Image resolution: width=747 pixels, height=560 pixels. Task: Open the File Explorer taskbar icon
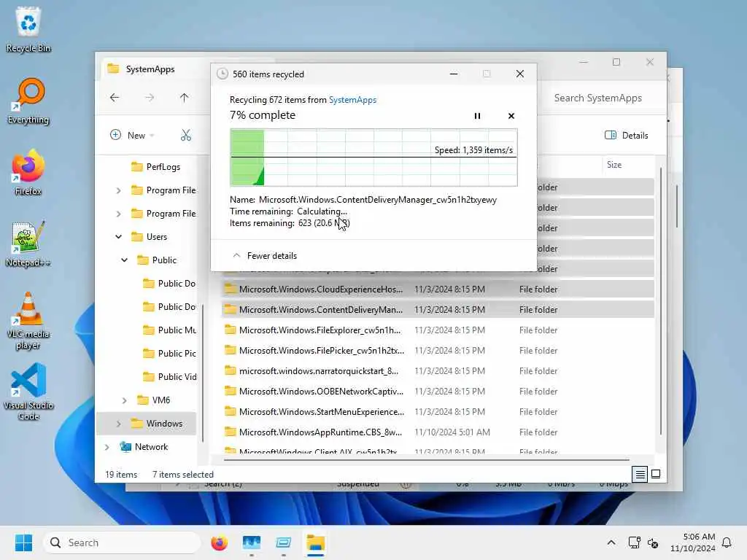[315, 542]
